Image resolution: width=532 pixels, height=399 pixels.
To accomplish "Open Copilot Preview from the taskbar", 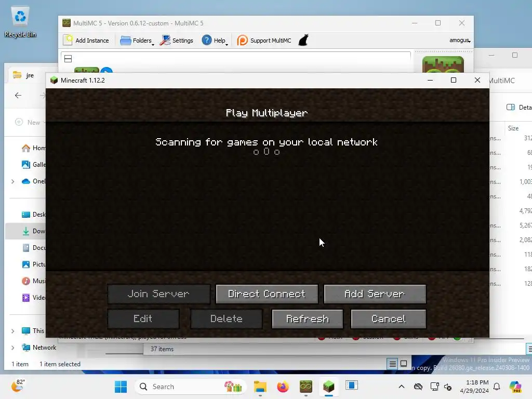I will pyautogui.click(x=515, y=387).
